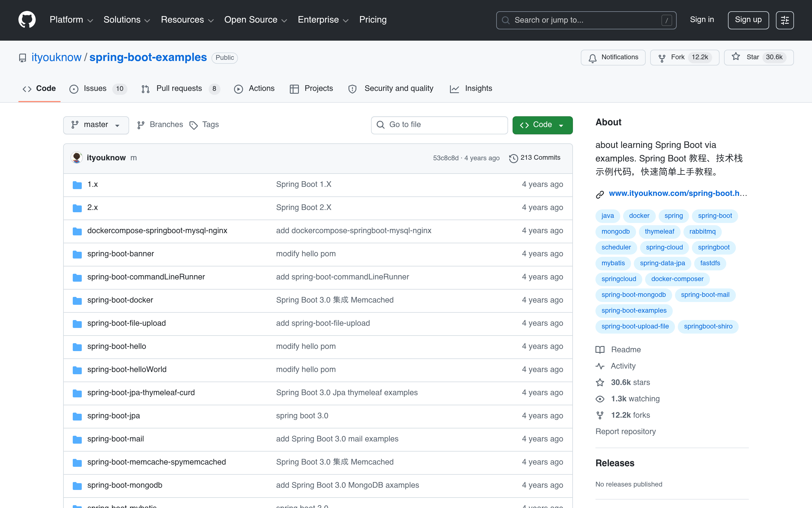Click the Notifications bell icon
Viewport: 812px width, 508px height.
(x=593, y=58)
